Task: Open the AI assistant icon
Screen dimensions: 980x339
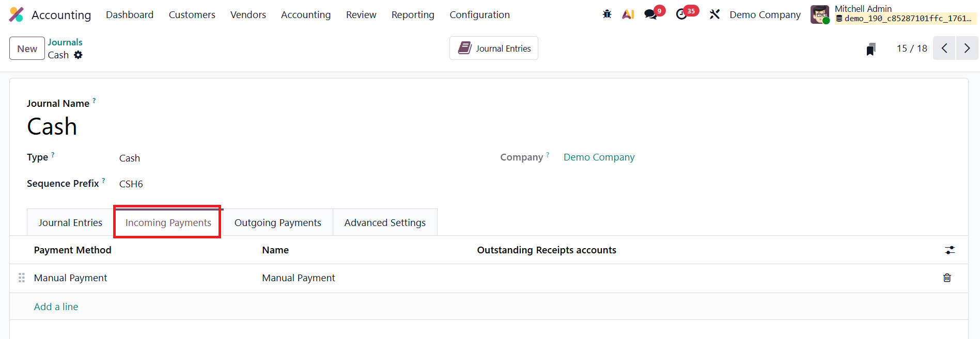Action: 628,14
